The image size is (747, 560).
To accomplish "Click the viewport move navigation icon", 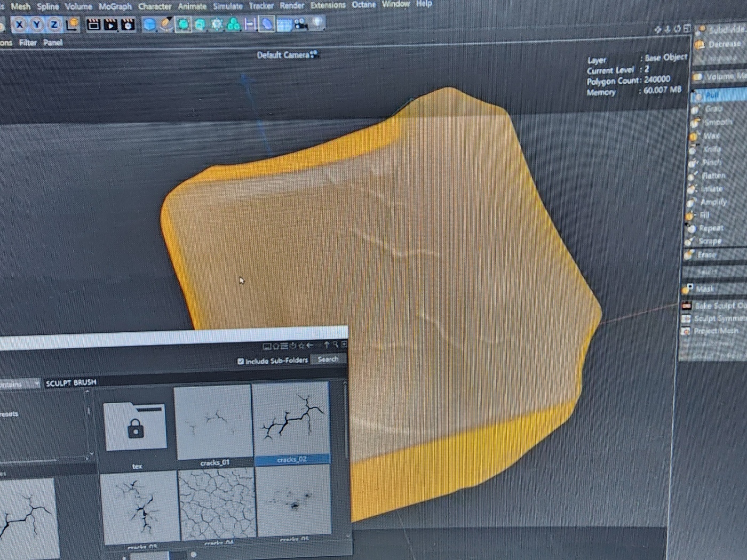I will 658,30.
